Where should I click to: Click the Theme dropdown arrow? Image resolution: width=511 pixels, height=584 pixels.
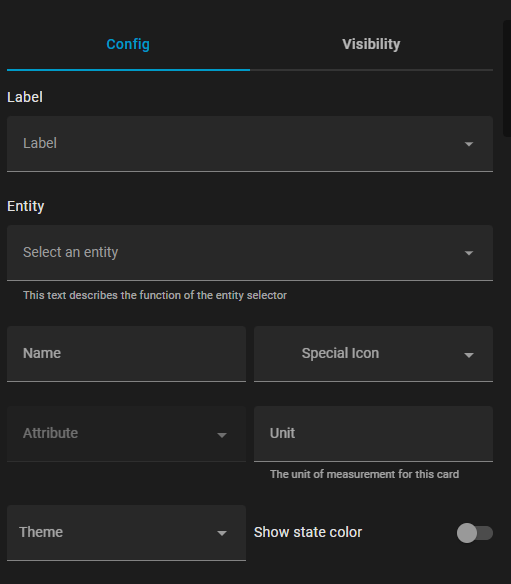point(222,533)
